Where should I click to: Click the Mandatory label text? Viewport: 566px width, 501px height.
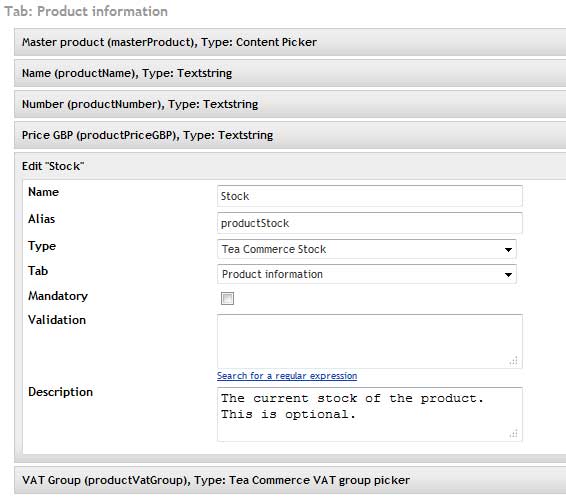(x=58, y=296)
